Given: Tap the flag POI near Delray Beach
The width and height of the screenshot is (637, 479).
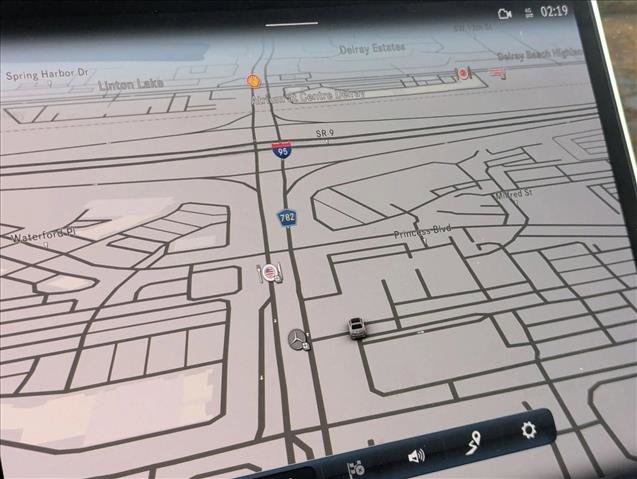Looking at the screenshot, I should pyautogui.click(x=497, y=73).
